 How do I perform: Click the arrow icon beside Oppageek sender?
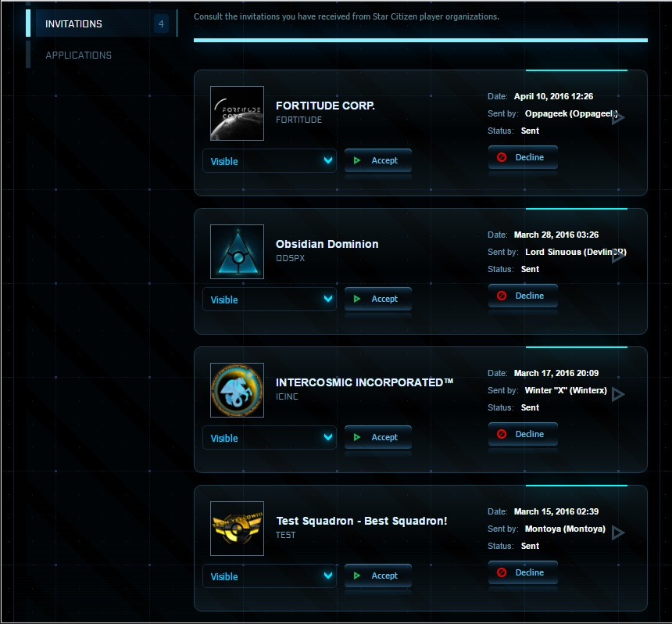coord(617,117)
